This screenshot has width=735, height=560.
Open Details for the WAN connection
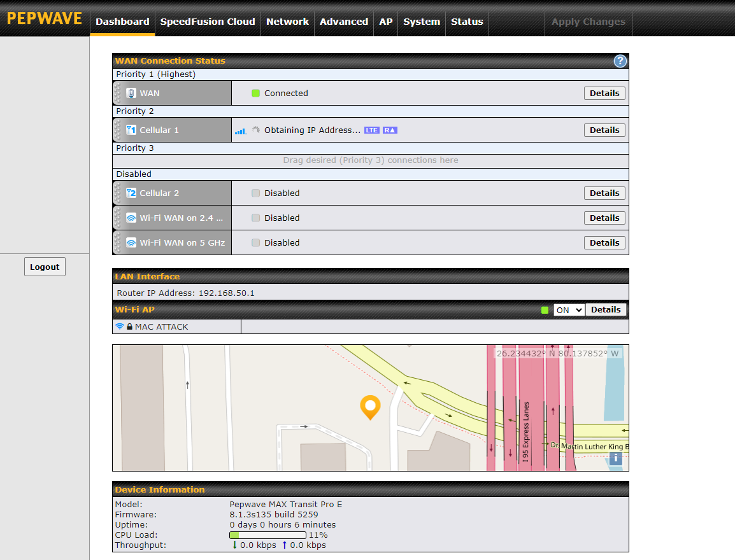[x=604, y=94]
